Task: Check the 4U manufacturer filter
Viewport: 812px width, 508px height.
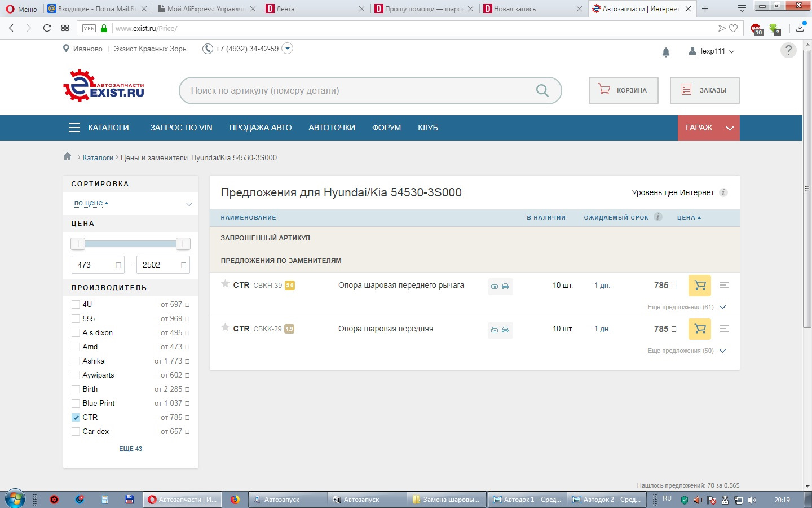Action: pos(76,304)
